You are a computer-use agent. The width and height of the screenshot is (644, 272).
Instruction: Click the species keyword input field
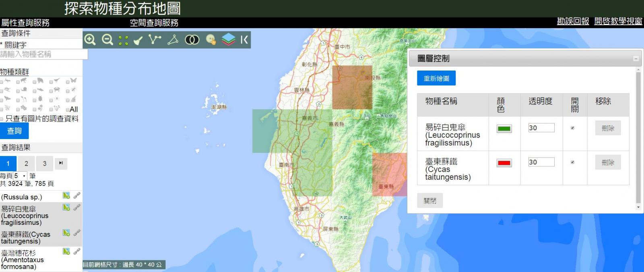43,54
